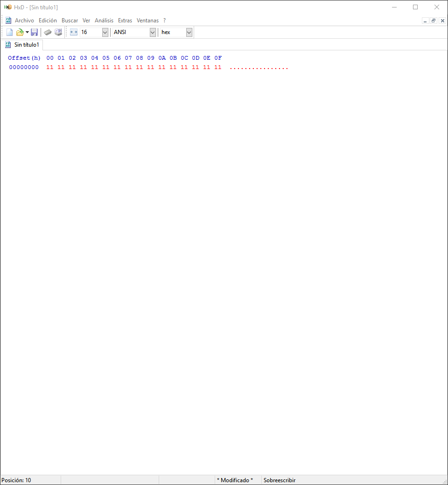Click the 08 column header

point(140,58)
